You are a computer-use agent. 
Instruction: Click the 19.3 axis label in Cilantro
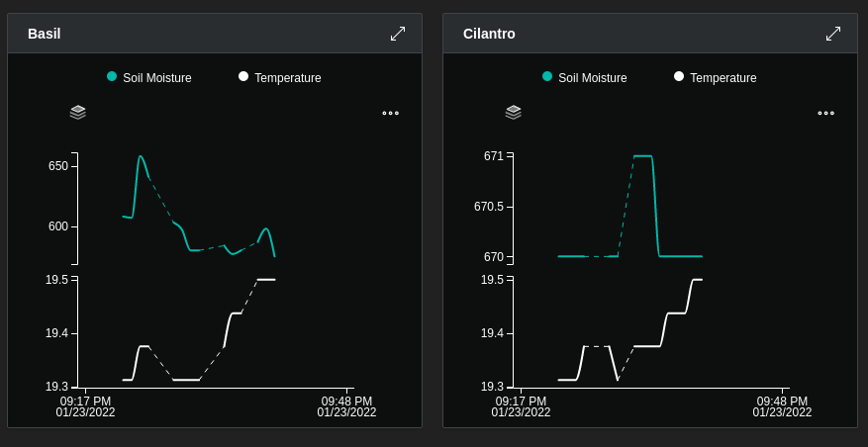492,386
